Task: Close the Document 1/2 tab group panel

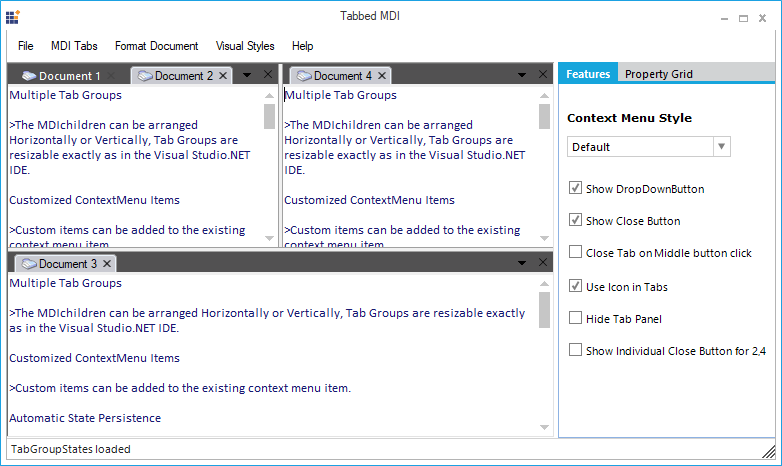Action: pos(268,74)
